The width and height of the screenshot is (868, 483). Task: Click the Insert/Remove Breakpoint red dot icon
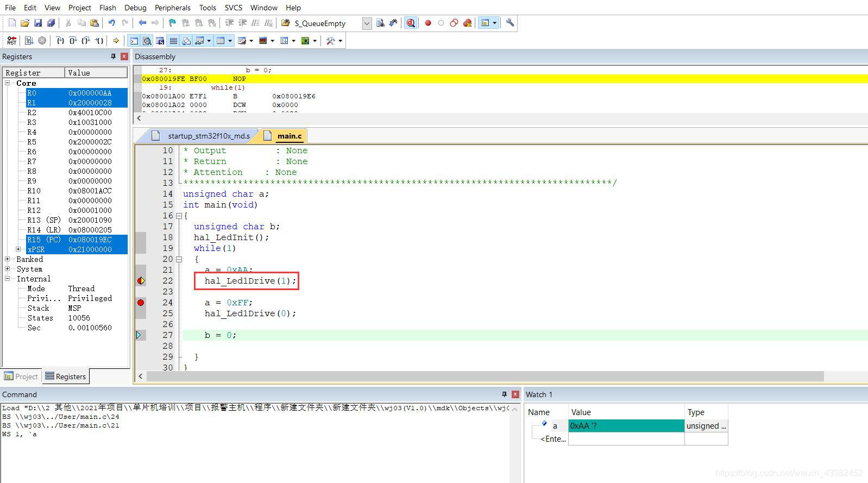tap(428, 23)
